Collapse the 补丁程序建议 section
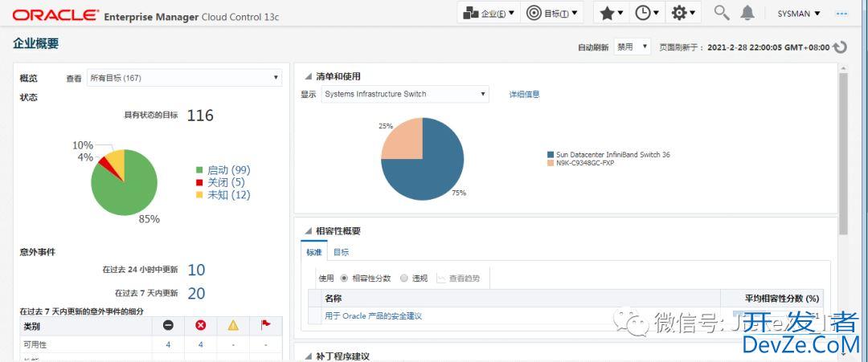868x362 pixels. tap(307, 356)
